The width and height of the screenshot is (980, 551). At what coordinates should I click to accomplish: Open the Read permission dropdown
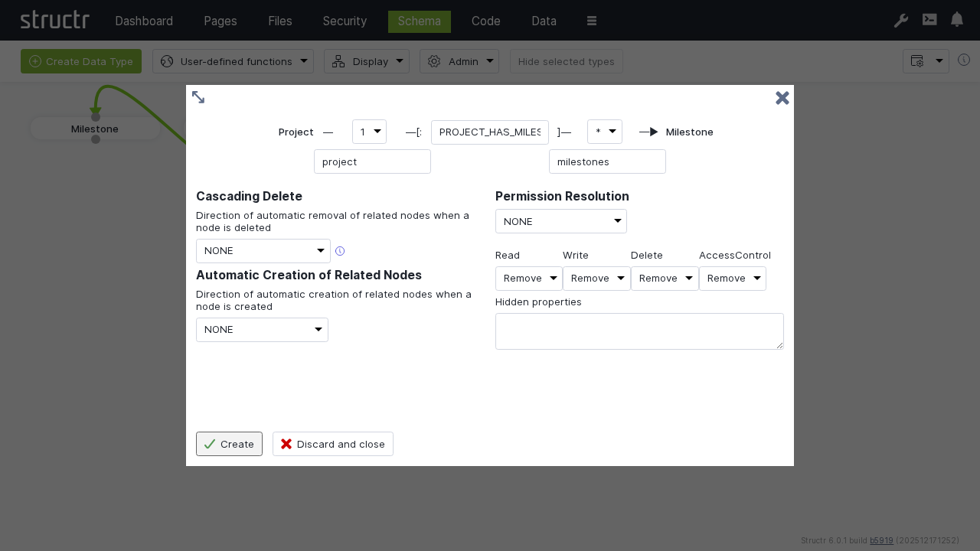coord(528,279)
